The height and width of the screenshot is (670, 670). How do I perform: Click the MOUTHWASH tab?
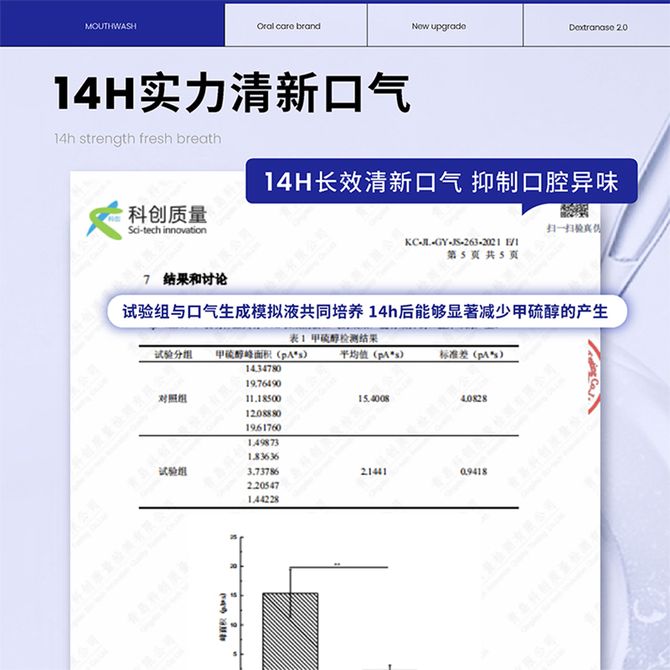click(113, 27)
